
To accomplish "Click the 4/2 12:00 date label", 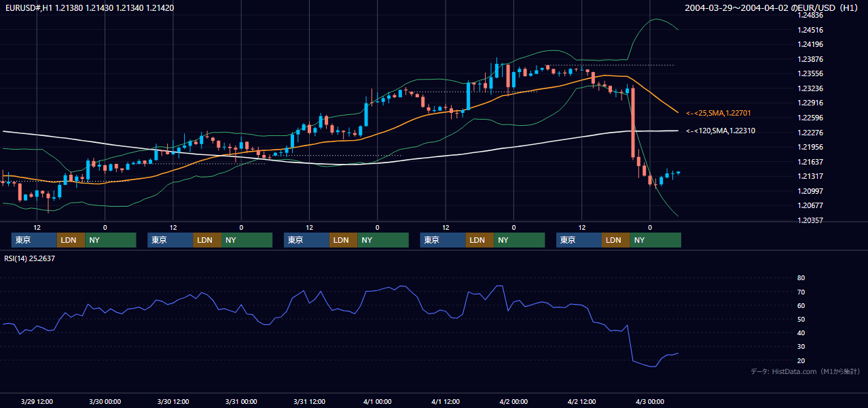I will tap(581, 401).
